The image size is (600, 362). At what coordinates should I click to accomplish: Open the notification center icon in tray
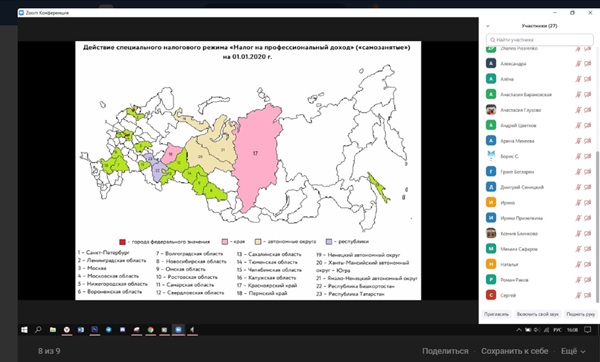[x=587, y=329]
